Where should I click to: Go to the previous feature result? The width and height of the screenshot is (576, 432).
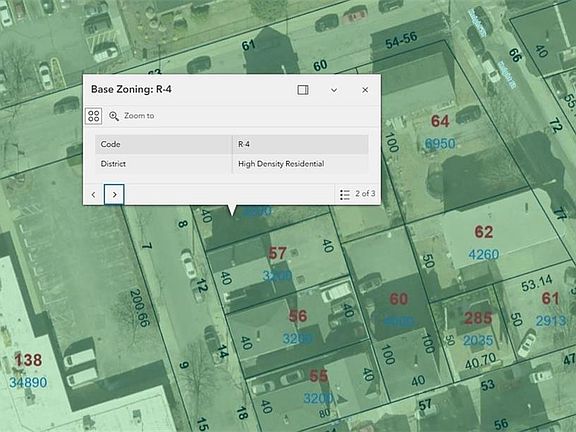pos(93,194)
